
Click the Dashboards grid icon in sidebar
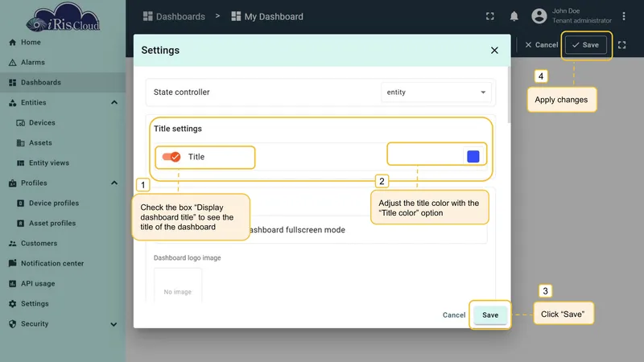coord(12,83)
